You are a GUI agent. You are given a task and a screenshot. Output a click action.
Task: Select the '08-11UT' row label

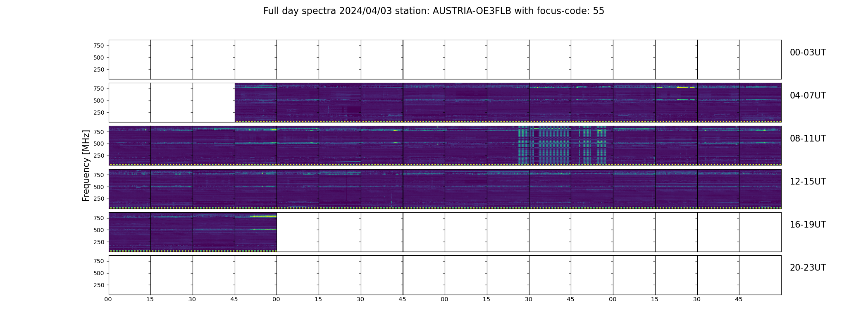coord(808,139)
